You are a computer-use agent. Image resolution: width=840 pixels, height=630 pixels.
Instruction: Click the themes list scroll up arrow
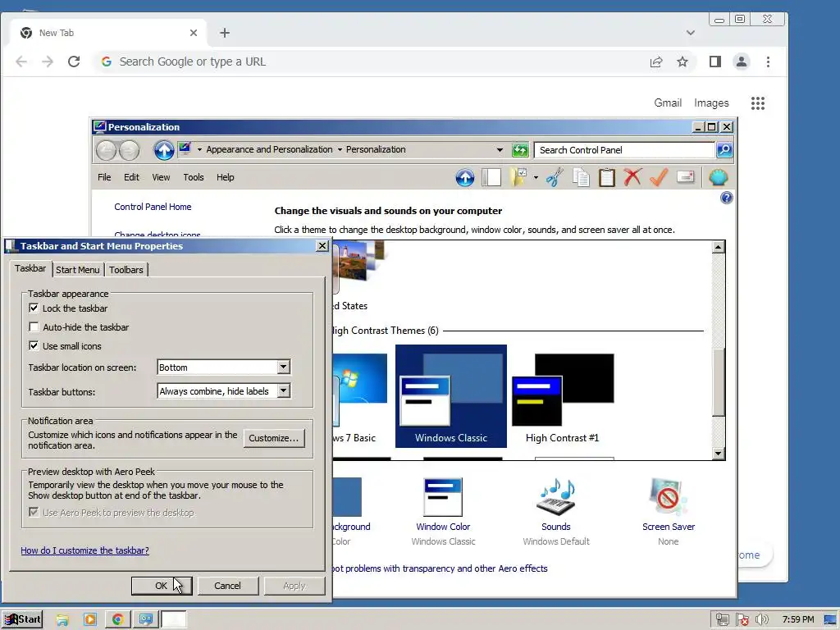(x=719, y=247)
